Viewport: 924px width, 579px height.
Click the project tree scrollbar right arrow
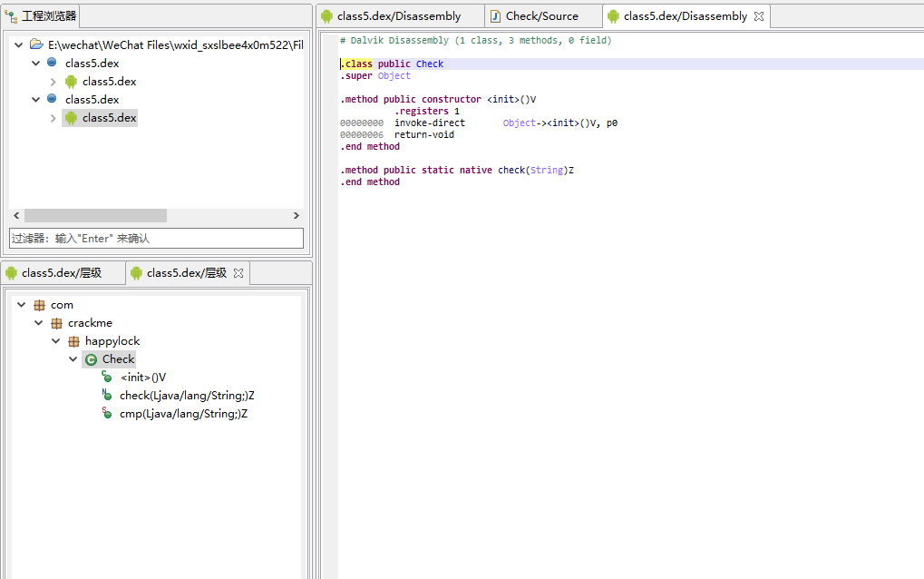(x=297, y=216)
